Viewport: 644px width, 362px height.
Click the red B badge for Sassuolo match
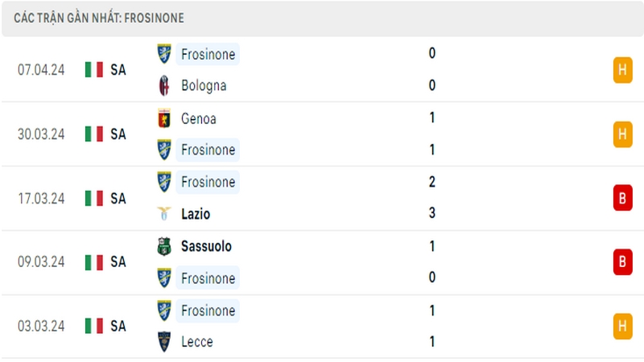coord(622,261)
